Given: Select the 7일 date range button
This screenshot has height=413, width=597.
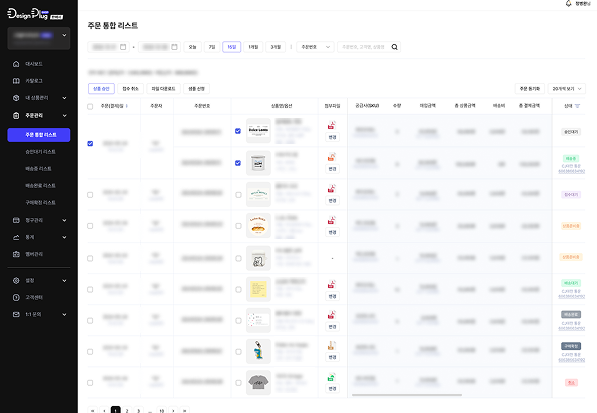Looking at the screenshot, I should pos(212,47).
